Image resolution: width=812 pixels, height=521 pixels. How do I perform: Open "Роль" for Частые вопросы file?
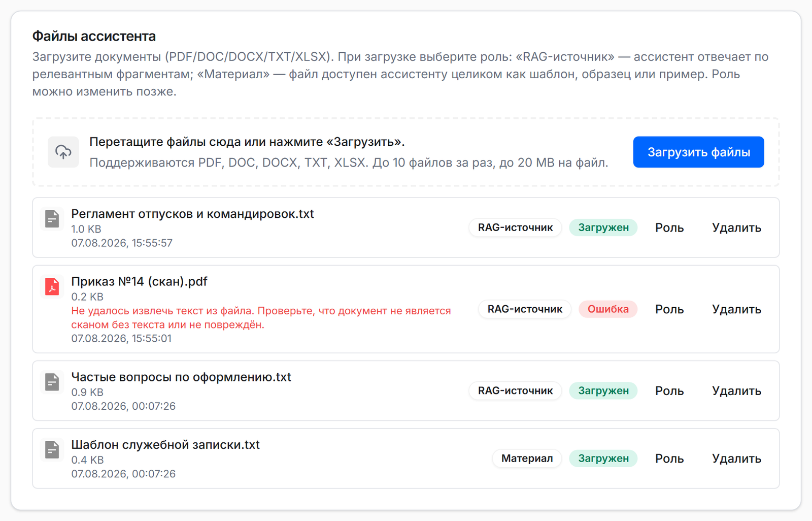[669, 390]
